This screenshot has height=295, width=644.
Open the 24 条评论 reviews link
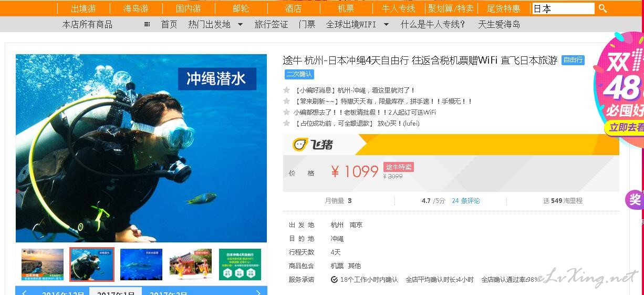(466, 201)
